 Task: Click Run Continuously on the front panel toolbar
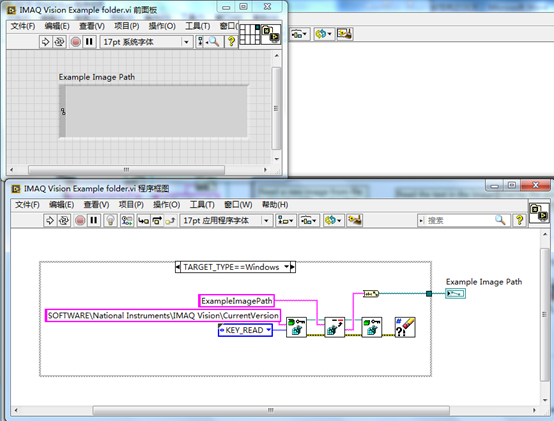(59, 42)
